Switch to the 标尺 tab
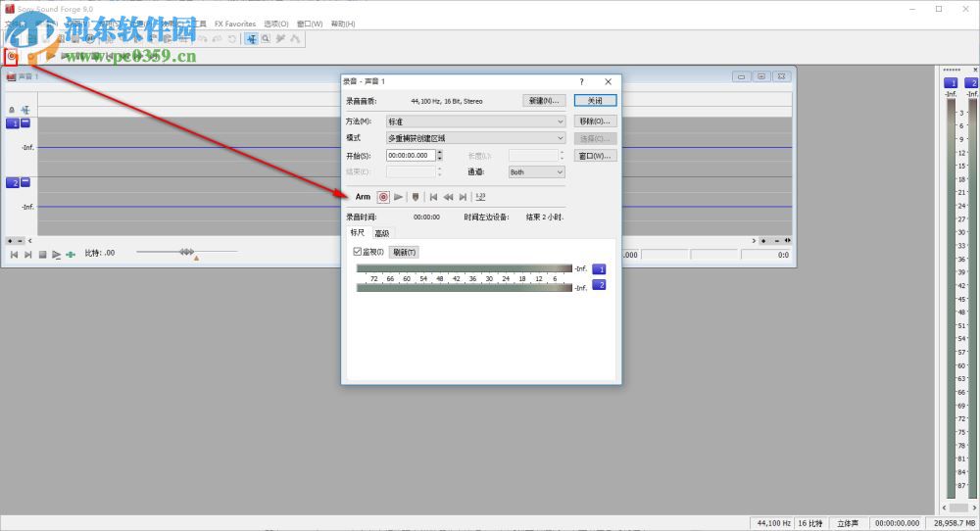 (358, 232)
